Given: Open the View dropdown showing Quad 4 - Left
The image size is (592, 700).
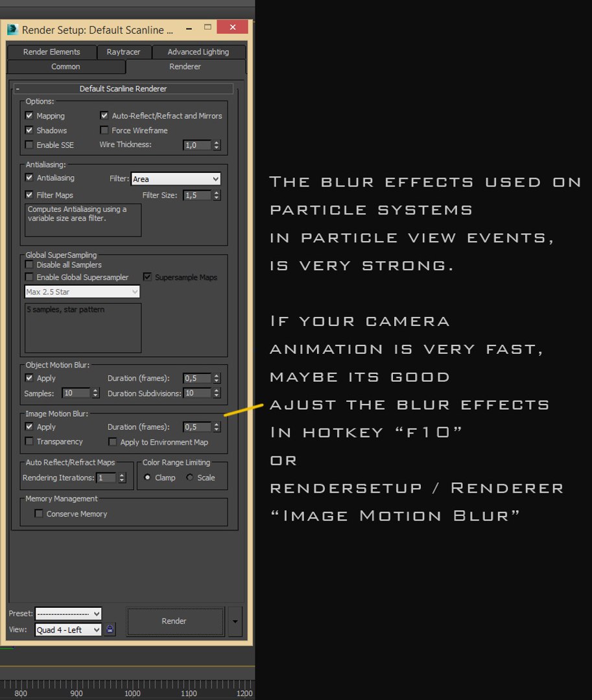Looking at the screenshot, I should [68, 630].
